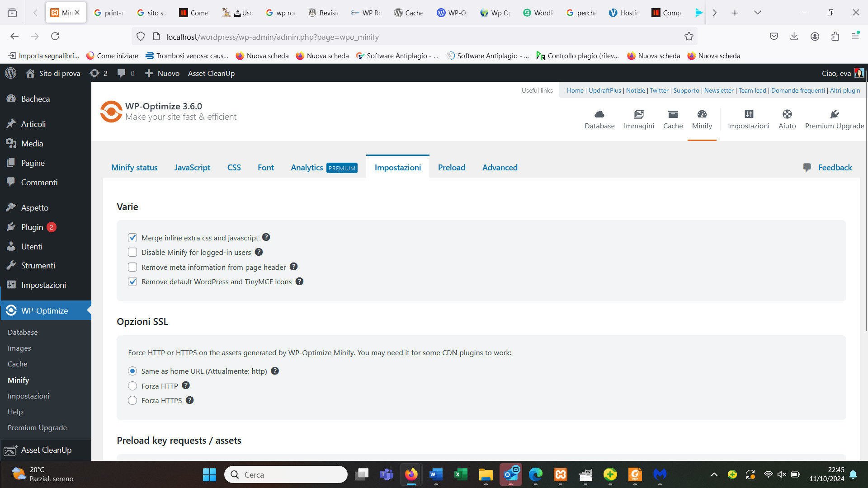Enable Disable Minify for logged-in users
868x488 pixels.
[x=132, y=252]
